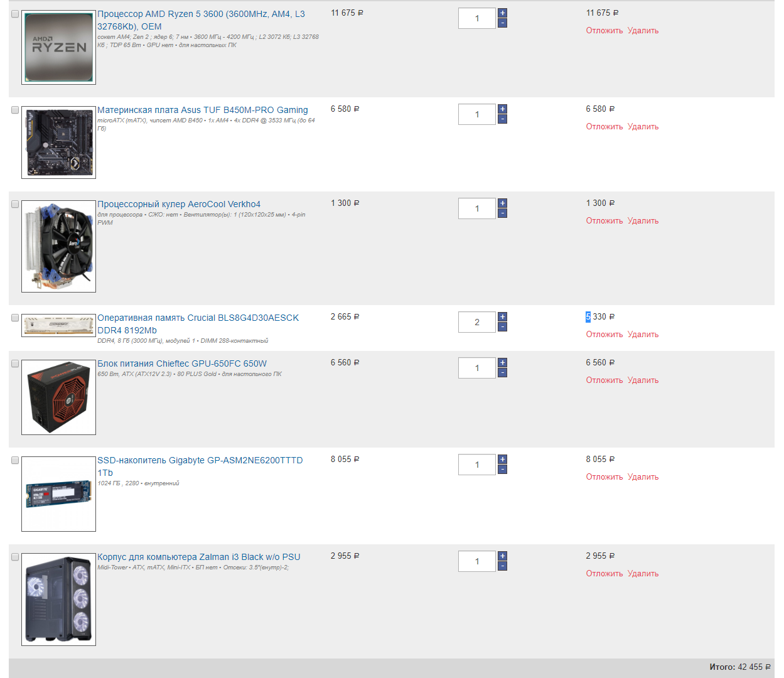
Task: Focus the Zalman case quantity field
Action: click(477, 561)
